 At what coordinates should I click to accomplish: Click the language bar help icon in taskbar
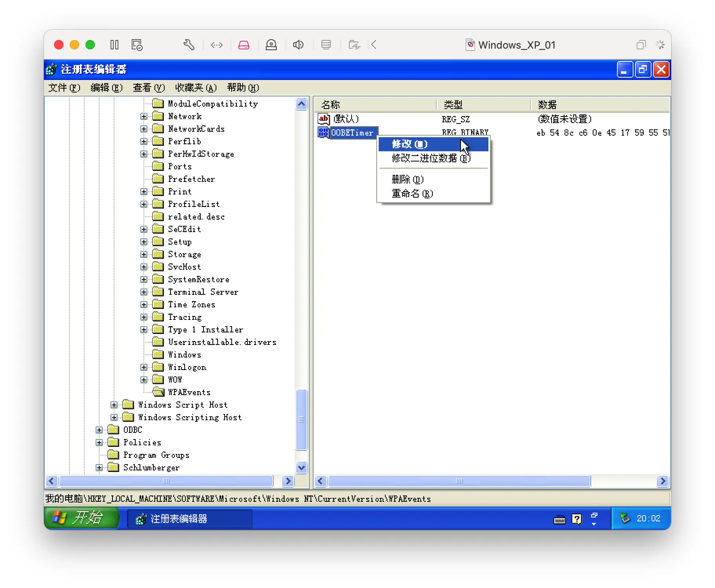click(x=577, y=519)
